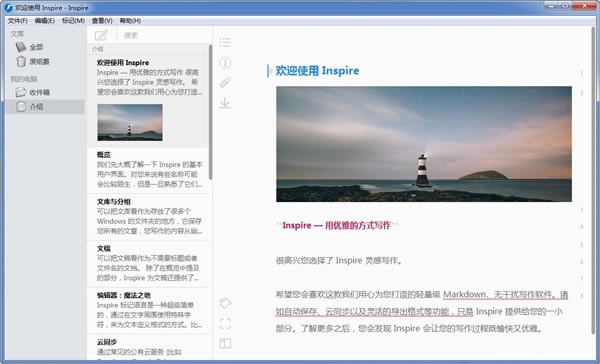The width and height of the screenshot is (600, 364).
Task: Click the word Markdown in editor paragraph
Action: click(x=465, y=294)
